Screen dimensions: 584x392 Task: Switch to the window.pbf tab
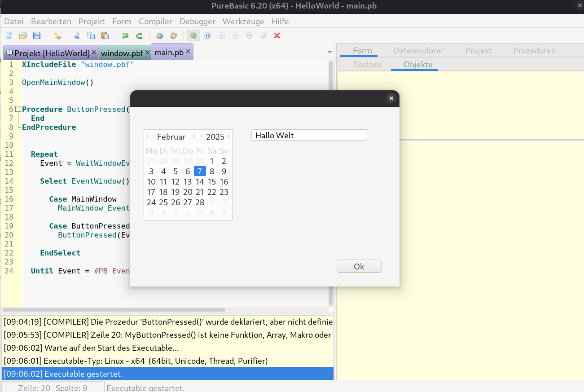tap(122, 53)
